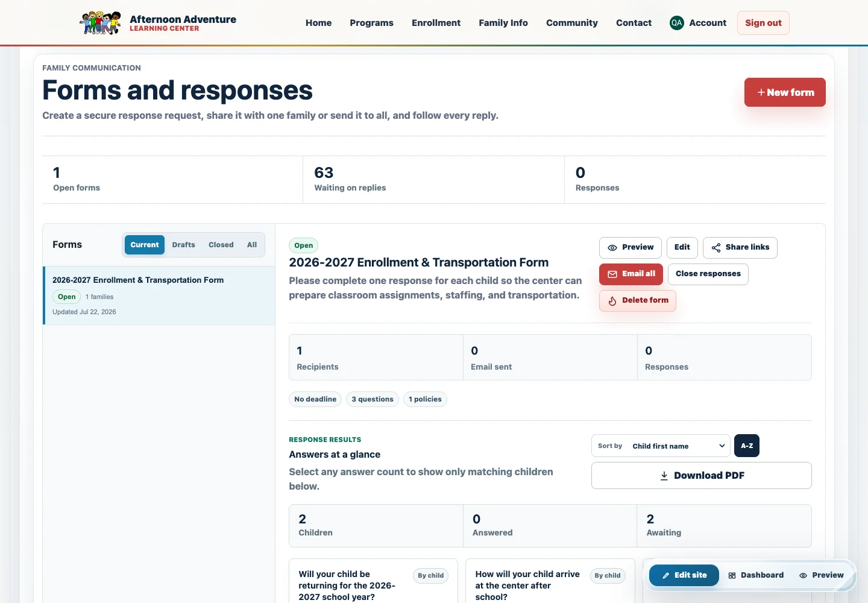This screenshot has width=868, height=603.
Task: Click the 3 questions tag
Action: tap(373, 399)
